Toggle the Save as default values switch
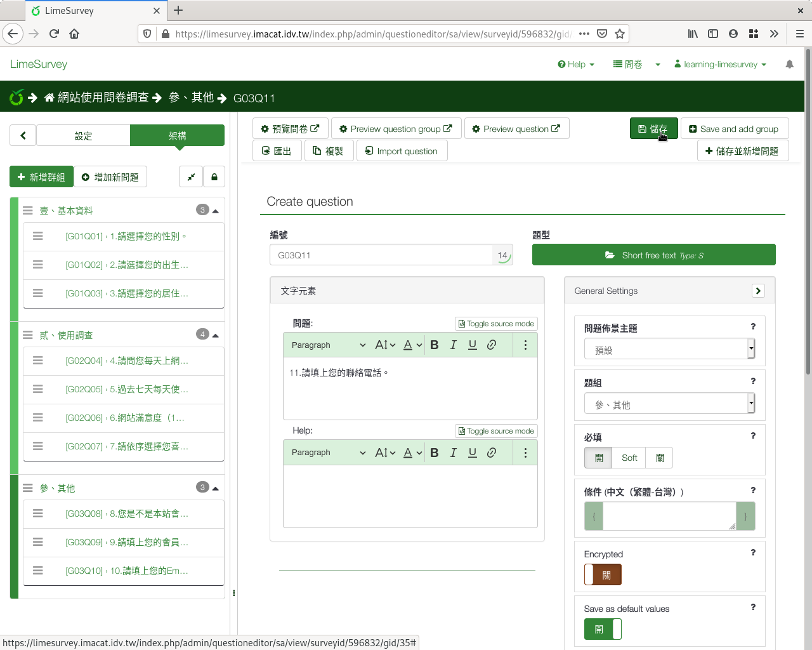This screenshot has width=812, height=650. pyautogui.click(x=603, y=629)
